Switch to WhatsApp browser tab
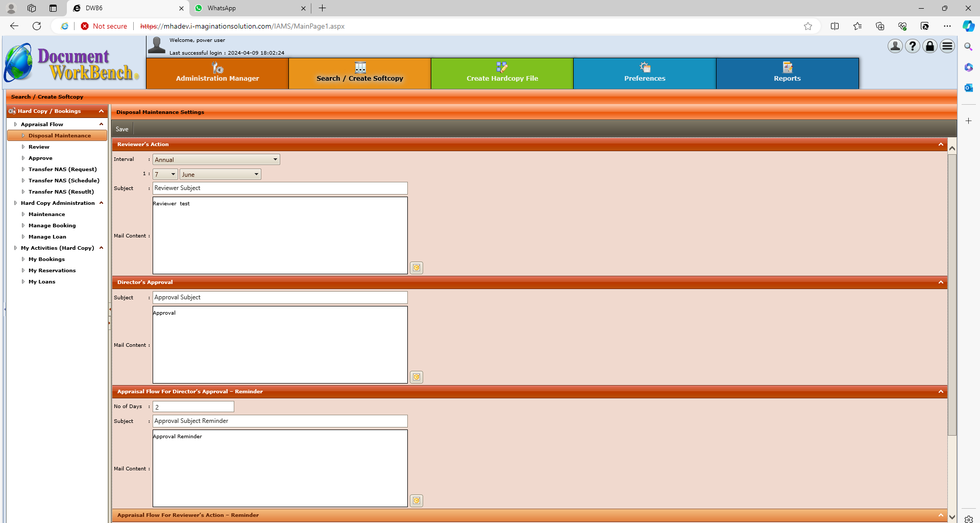Viewport: 980px width, 523px height. point(249,8)
